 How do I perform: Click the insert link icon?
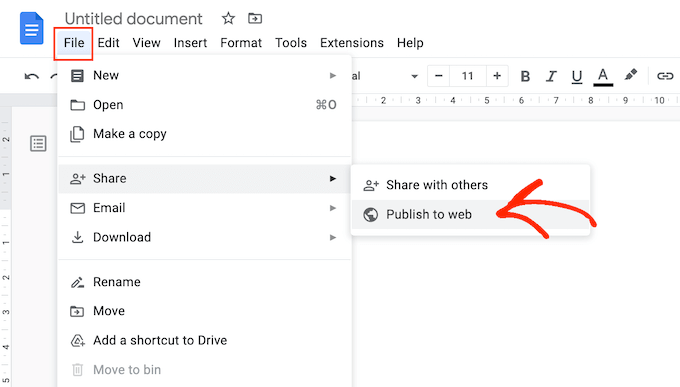pos(665,76)
